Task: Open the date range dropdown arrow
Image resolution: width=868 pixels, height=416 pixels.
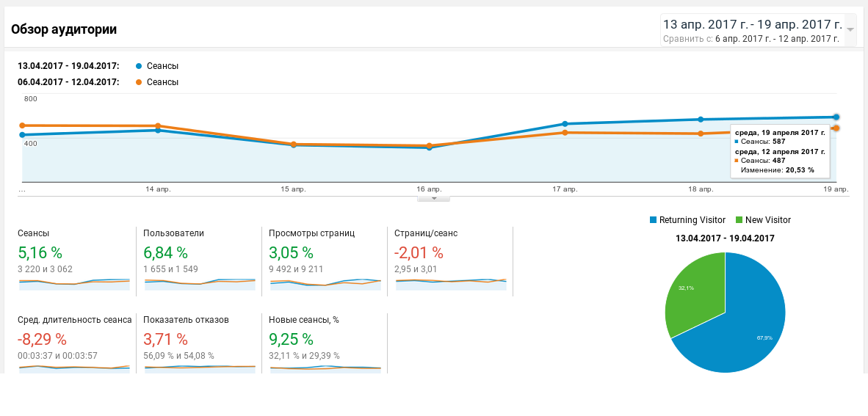Action: click(x=850, y=30)
